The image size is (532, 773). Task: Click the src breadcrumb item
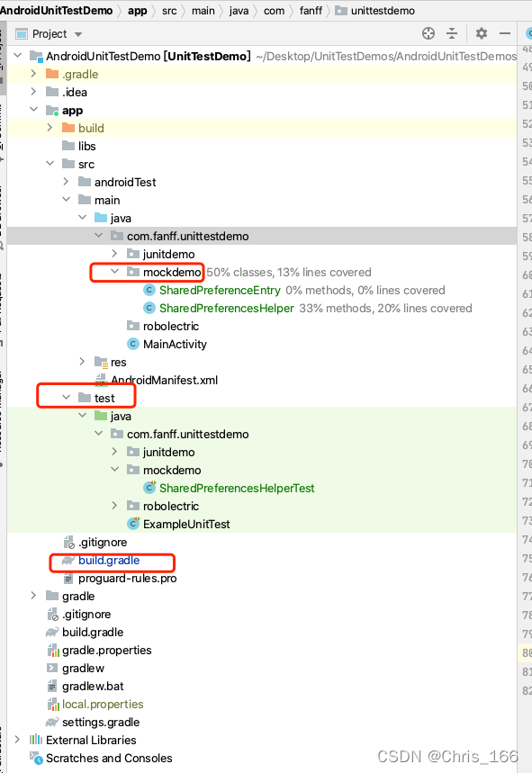tap(169, 11)
